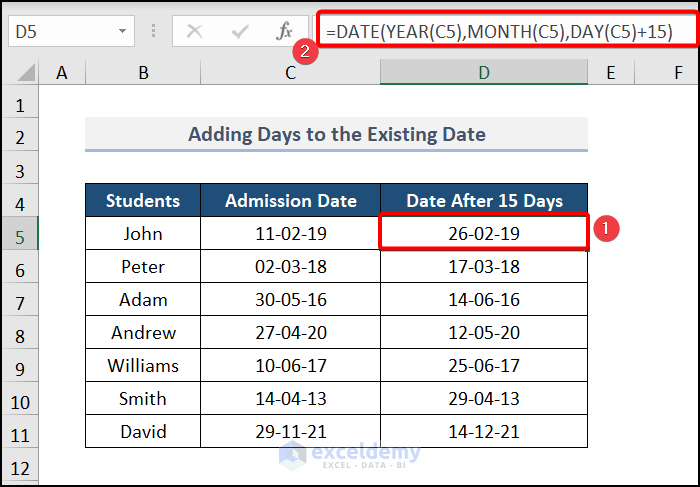The width and height of the screenshot is (700, 487).
Task: Click the Select All corner triangle
Action: pos(20,73)
